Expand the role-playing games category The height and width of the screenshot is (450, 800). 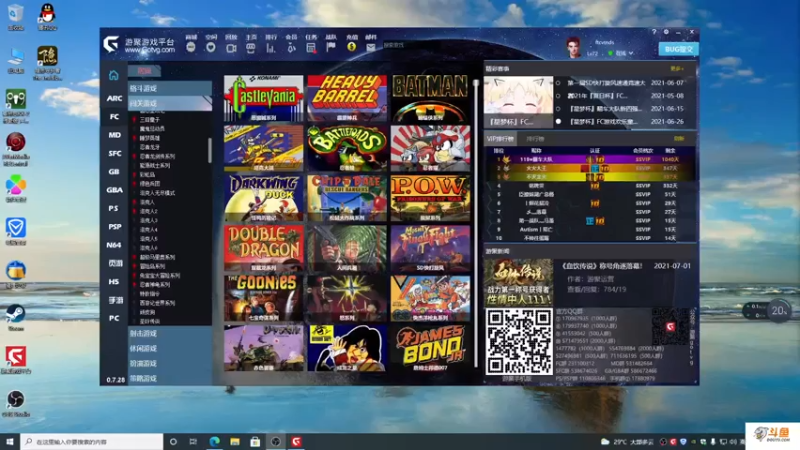click(169, 363)
